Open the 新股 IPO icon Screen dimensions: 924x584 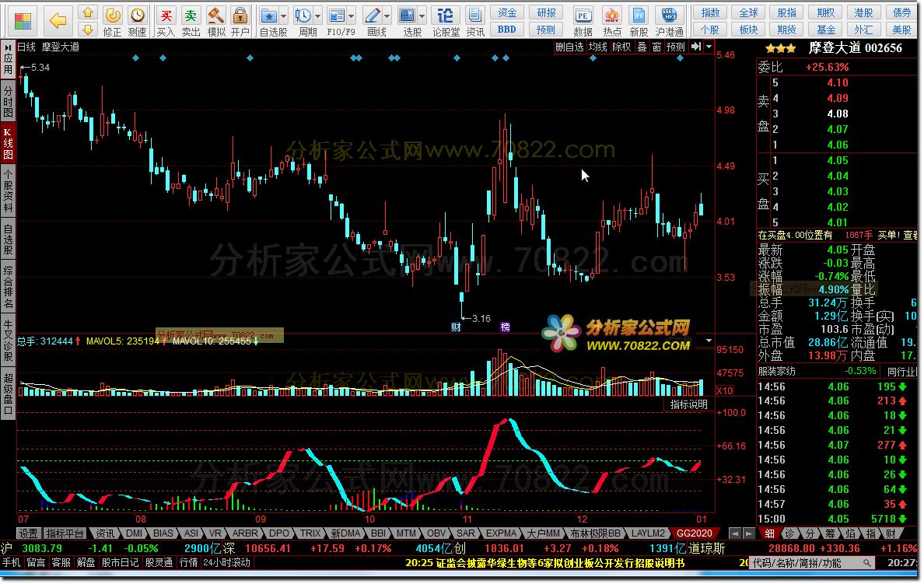coord(639,21)
